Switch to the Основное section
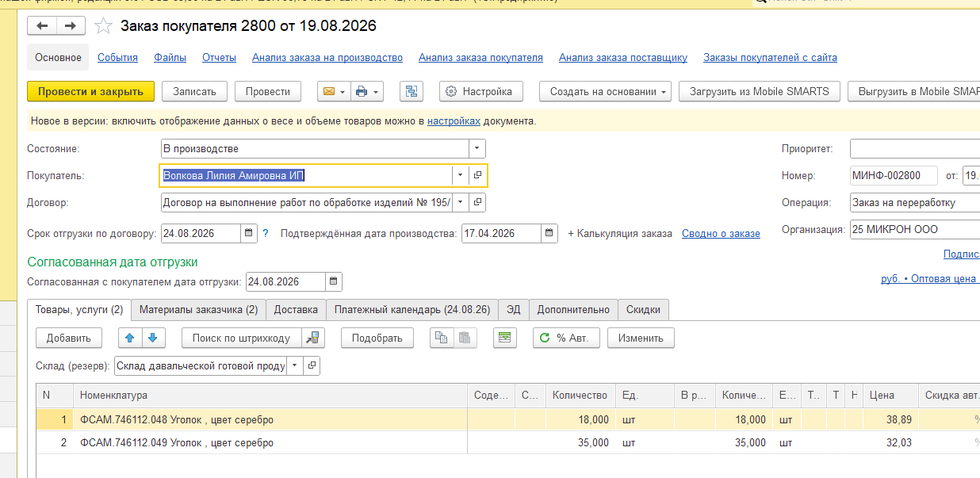 [x=58, y=57]
